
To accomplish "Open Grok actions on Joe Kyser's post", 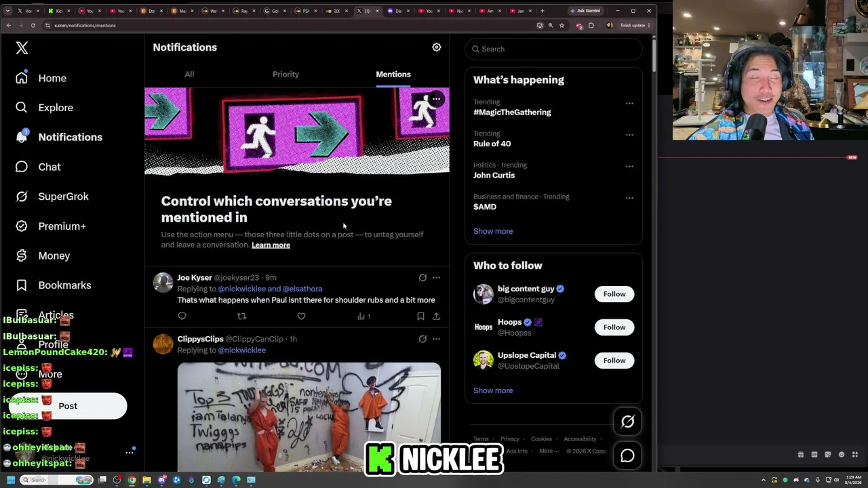I will pos(422,278).
